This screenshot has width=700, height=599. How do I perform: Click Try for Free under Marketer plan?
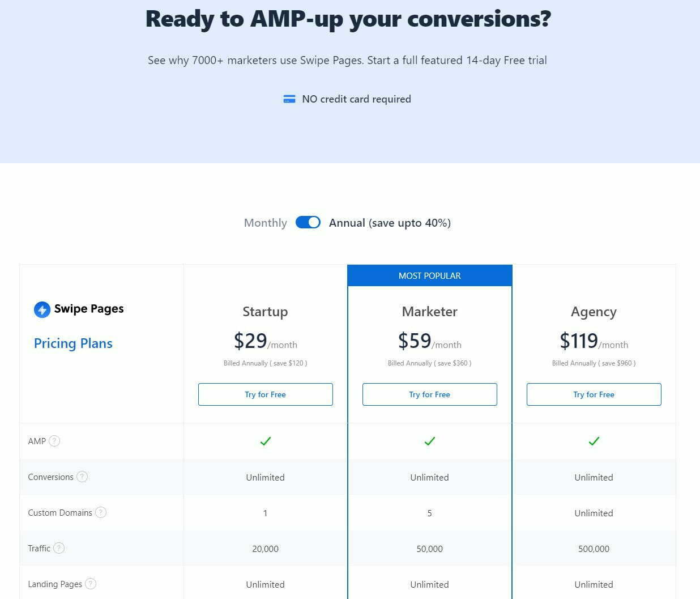(429, 394)
